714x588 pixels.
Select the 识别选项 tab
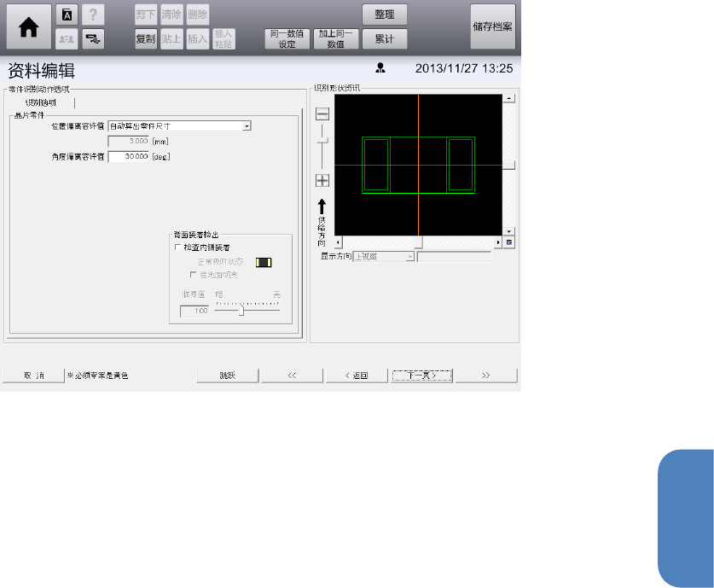click(x=41, y=103)
